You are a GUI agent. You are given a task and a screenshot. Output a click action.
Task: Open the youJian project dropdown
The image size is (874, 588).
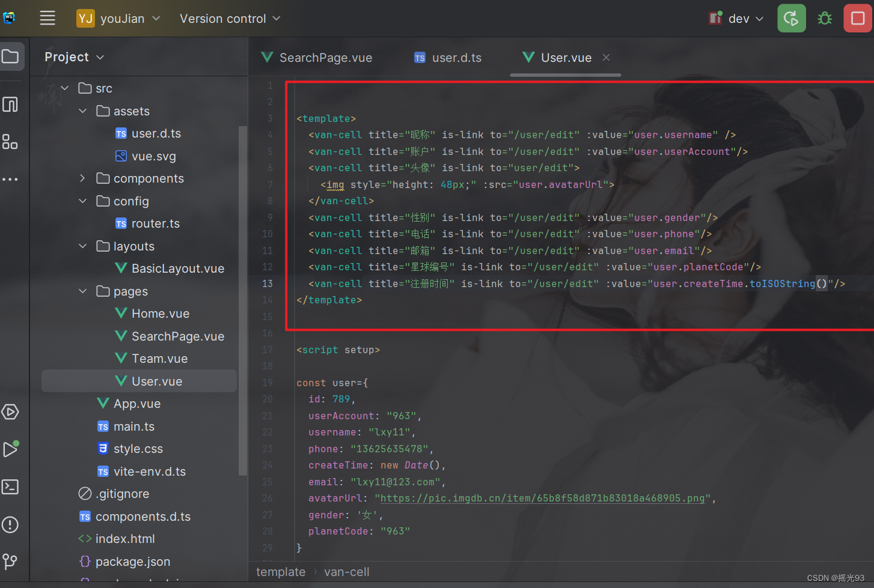pyautogui.click(x=130, y=19)
